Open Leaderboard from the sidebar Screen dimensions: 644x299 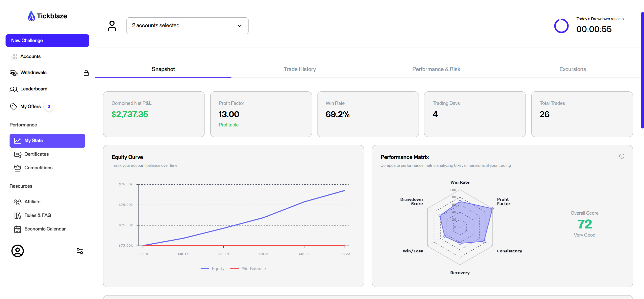click(x=34, y=89)
